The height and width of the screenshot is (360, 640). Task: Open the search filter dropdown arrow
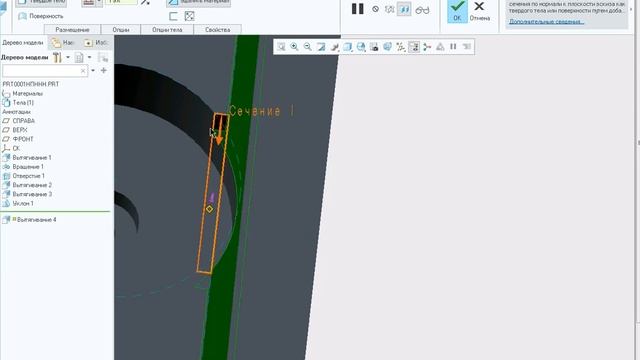pyautogui.click(x=93, y=71)
